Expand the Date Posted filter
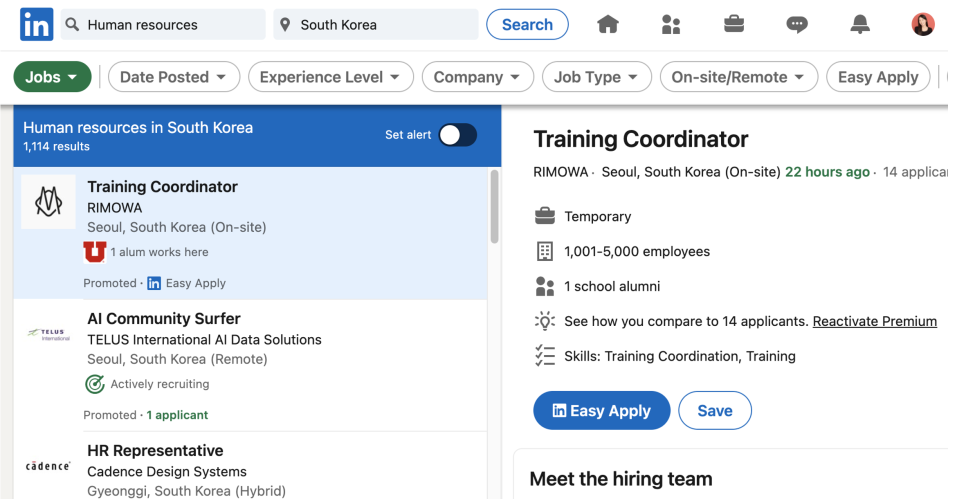Viewport: 966px width, 499px height. tap(174, 77)
